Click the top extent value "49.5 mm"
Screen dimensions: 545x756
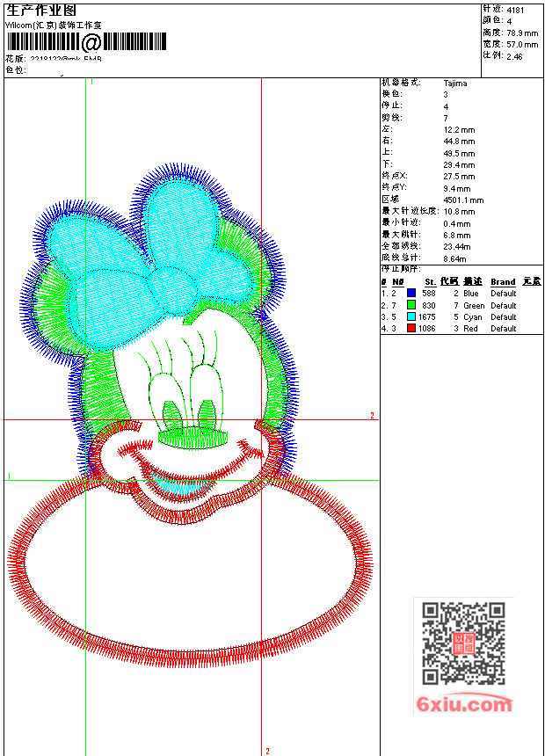tap(459, 154)
